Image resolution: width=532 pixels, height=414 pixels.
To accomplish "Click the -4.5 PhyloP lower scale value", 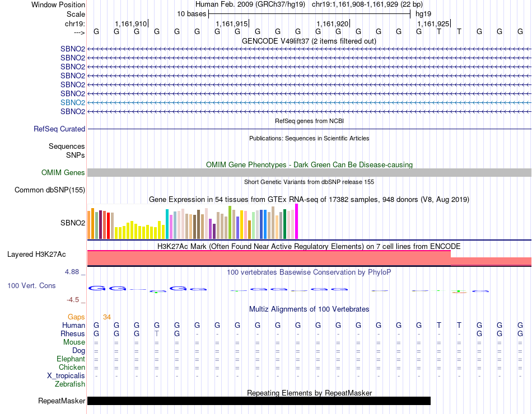I will tap(73, 300).
